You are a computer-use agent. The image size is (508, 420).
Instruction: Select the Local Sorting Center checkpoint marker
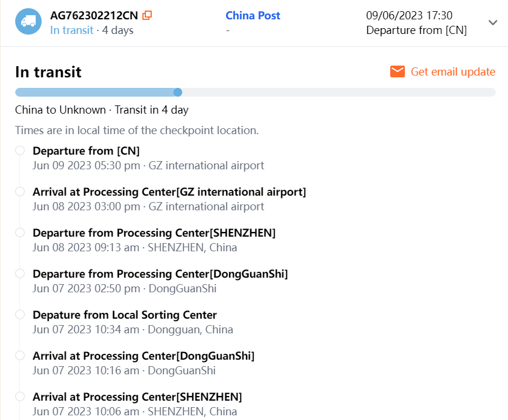(x=20, y=315)
